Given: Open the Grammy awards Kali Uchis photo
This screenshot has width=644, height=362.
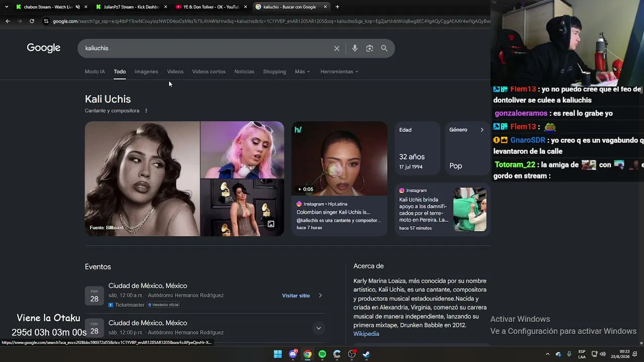Looking at the screenshot, I should (243, 208).
